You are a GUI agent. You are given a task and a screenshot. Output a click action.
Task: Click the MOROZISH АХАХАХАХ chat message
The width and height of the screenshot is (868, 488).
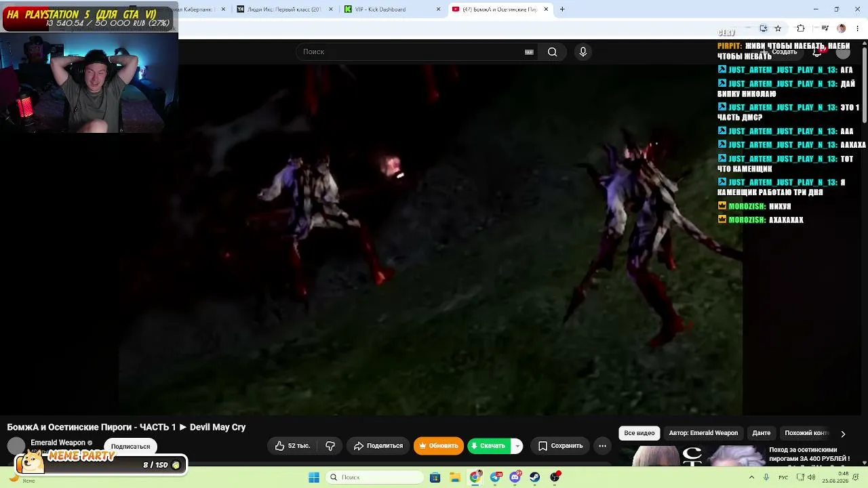(x=760, y=220)
